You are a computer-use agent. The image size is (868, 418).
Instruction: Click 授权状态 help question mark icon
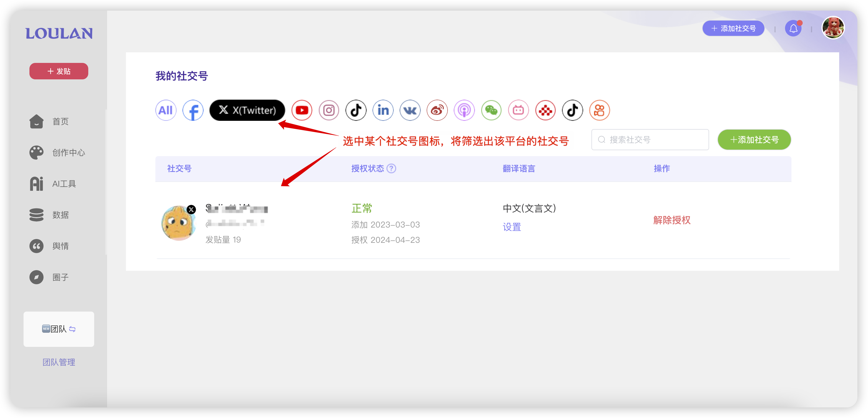click(x=391, y=168)
